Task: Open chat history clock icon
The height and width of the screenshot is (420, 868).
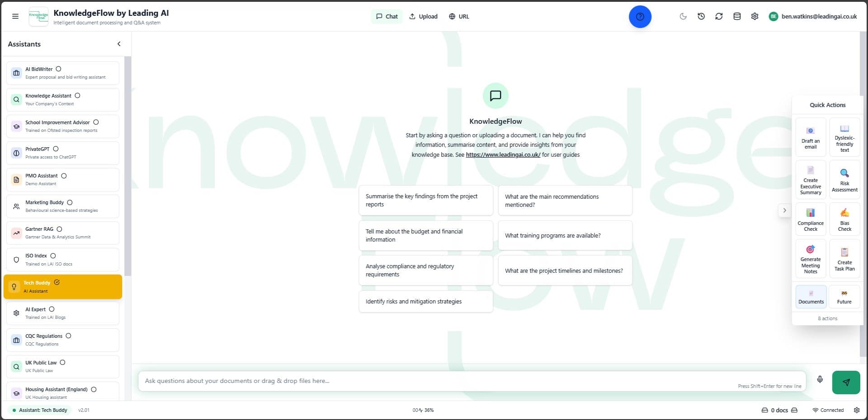Action: (x=701, y=16)
